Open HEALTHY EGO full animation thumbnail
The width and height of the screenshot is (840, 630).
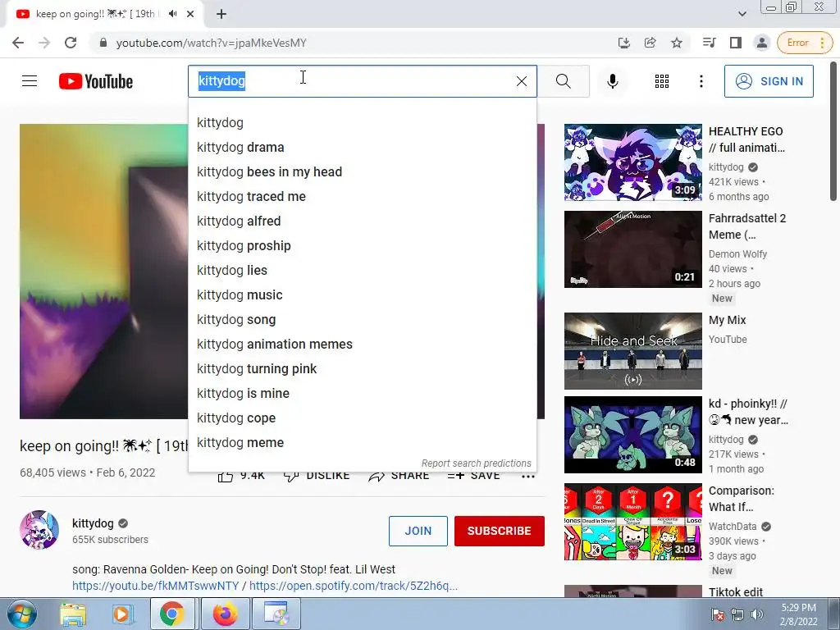point(632,162)
